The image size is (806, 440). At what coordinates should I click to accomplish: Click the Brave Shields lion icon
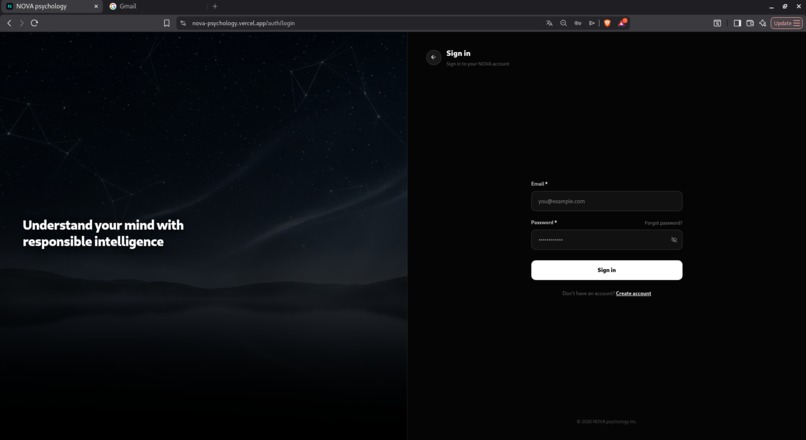point(607,23)
